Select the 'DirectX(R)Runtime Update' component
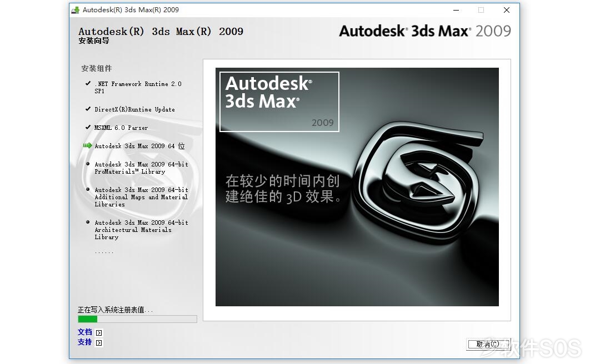Screen dimensions: 590x364 [x=134, y=109]
